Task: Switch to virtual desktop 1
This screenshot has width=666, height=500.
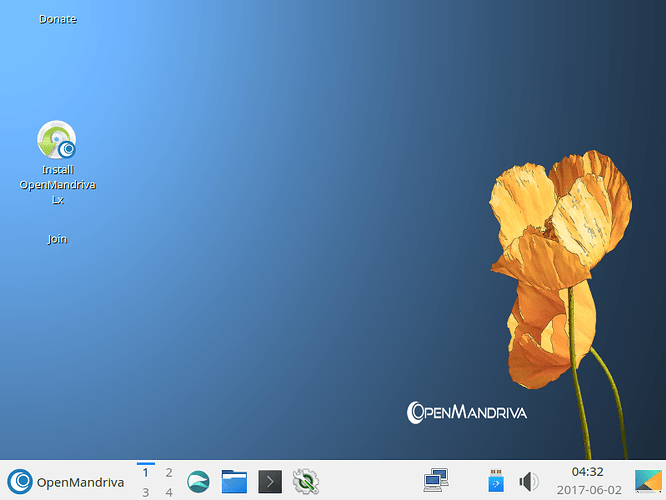Action: point(146,472)
